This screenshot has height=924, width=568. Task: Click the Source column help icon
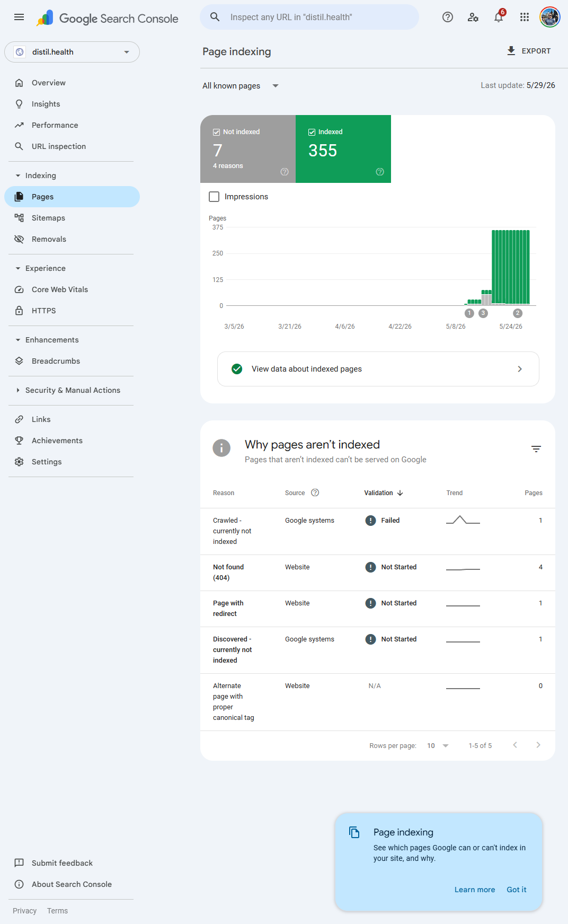coord(315,492)
